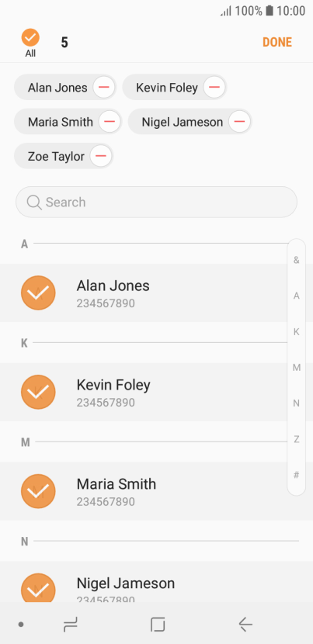The width and height of the screenshot is (313, 644).
Task: Remove Alan Jones chip with minus icon
Action: point(103,87)
